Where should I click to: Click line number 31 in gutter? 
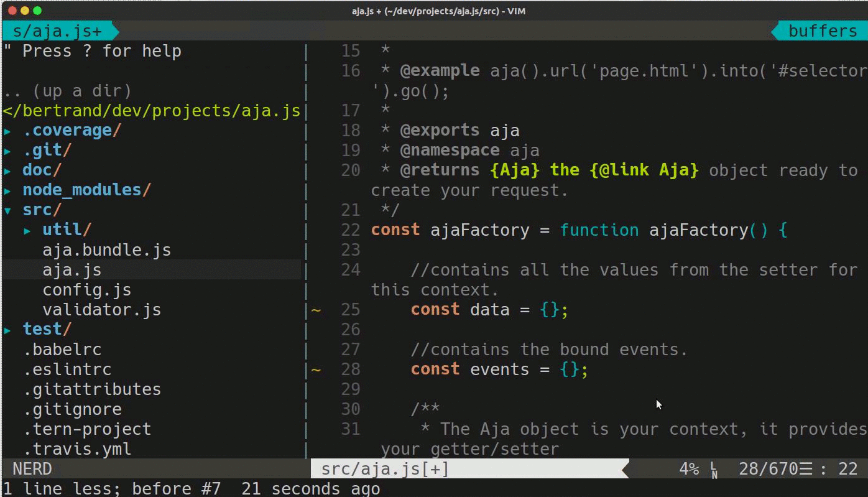pos(351,429)
